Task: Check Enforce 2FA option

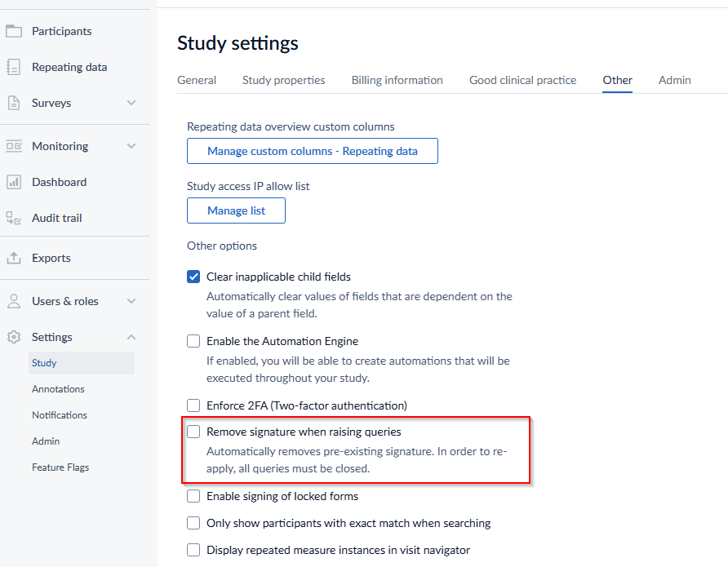Action: coord(193,405)
